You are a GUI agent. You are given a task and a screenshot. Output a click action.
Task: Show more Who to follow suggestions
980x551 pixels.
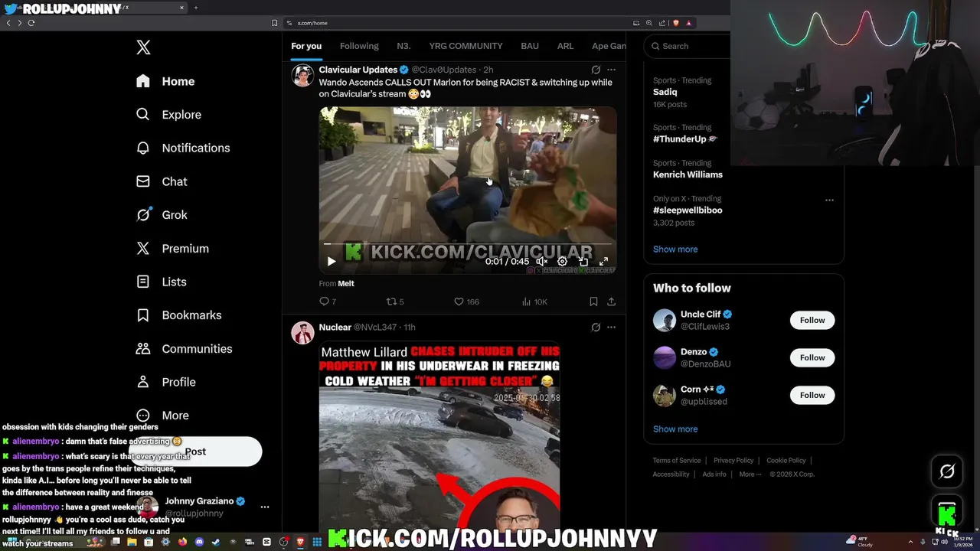[x=675, y=429]
